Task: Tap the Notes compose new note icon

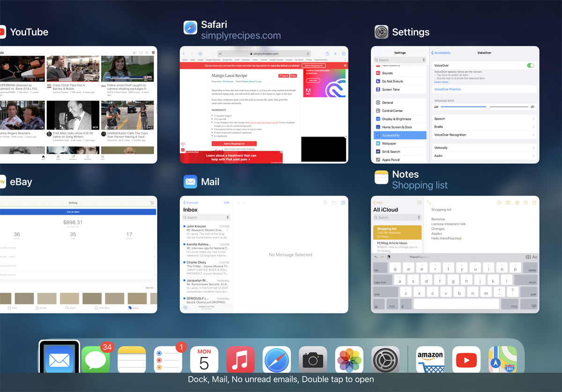Action: [534, 203]
